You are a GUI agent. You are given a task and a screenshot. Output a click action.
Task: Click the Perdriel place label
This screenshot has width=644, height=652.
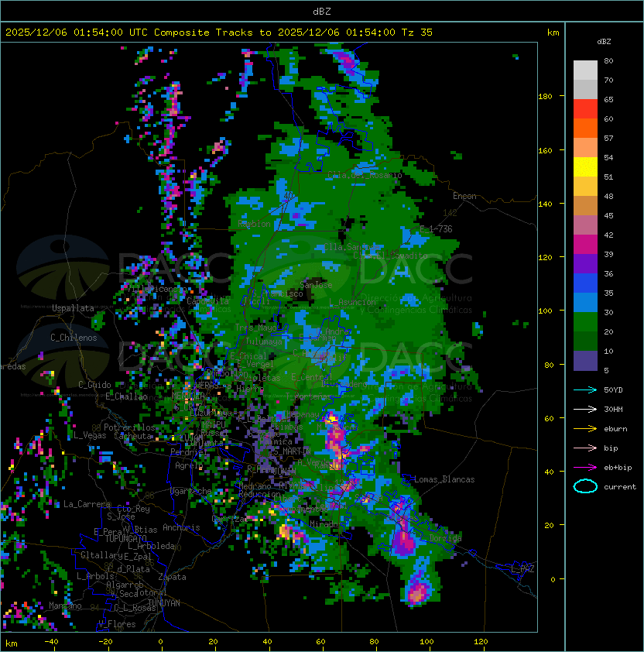[x=189, y=451]
